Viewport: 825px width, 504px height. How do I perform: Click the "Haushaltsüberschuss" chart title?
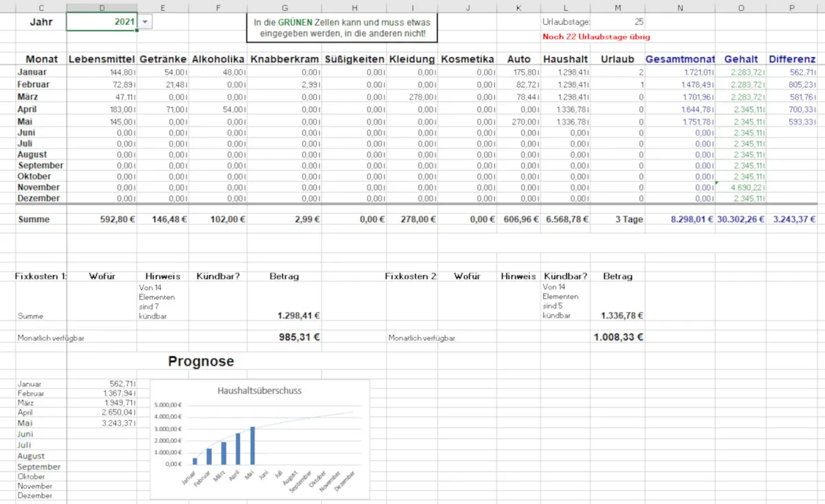tap(259, 391)
